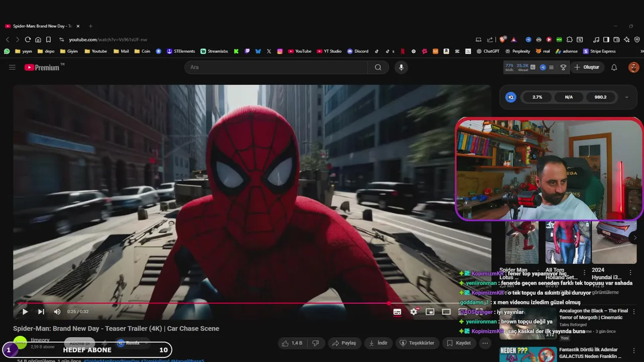Open the Instagram bookmark icon
This screenshot has width=644, height=362.
coord(280,51)
